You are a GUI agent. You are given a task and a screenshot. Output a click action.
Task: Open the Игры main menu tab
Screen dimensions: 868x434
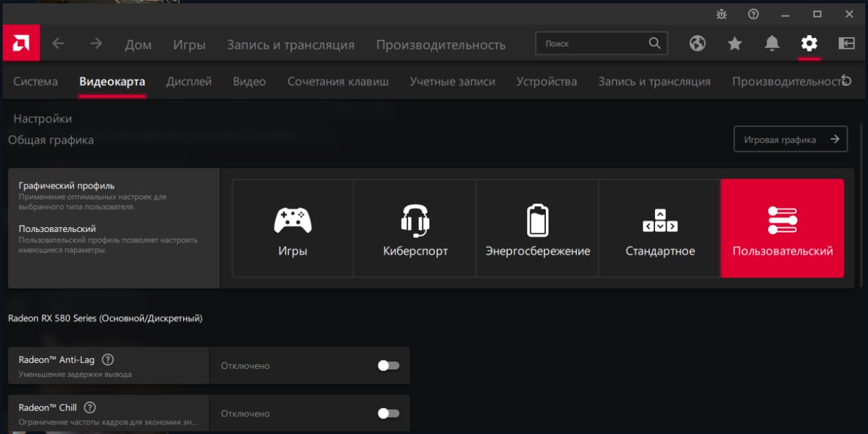(189, 45)
